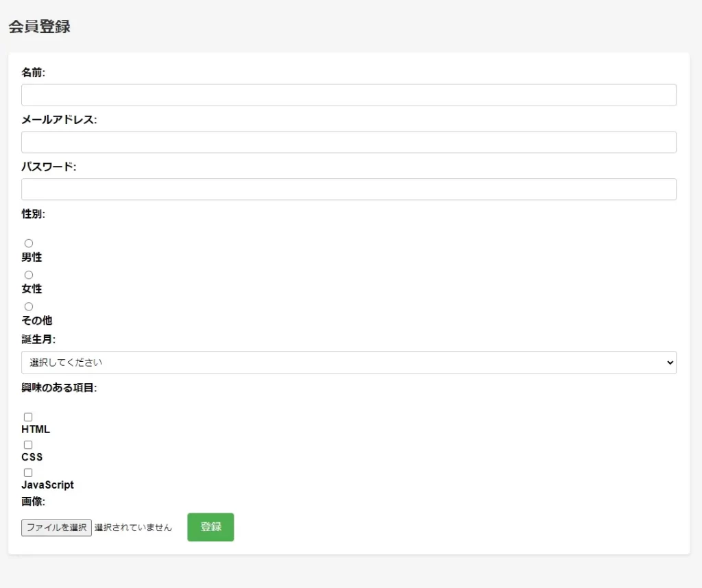The width and height of the screenshot is (702, 588).
Task: Click the 名前 text input field
Action: [x=348, y=95]
